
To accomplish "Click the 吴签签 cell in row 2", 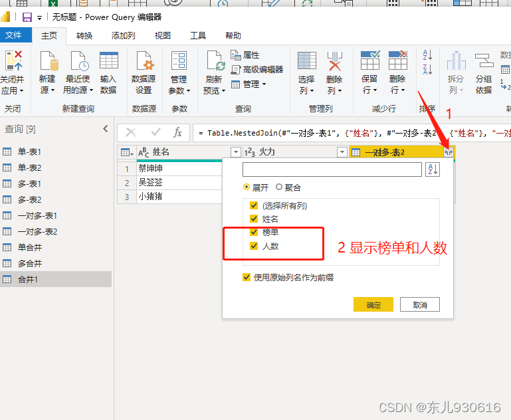I will (x=179, y=183).
